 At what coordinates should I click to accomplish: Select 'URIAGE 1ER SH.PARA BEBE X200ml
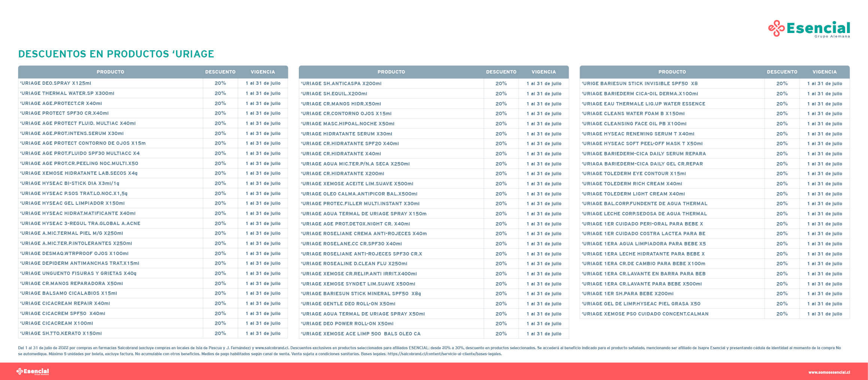coord(715,294)
